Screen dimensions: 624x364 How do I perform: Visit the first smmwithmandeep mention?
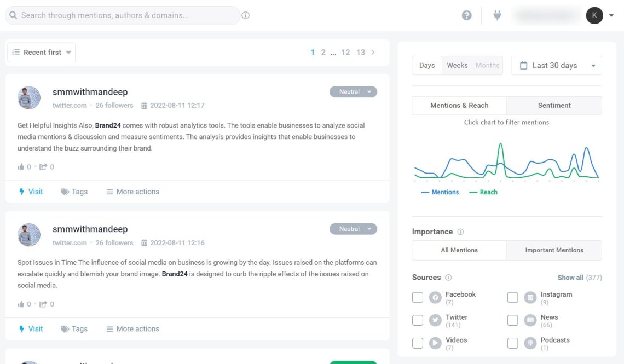(x=31, y=192)
